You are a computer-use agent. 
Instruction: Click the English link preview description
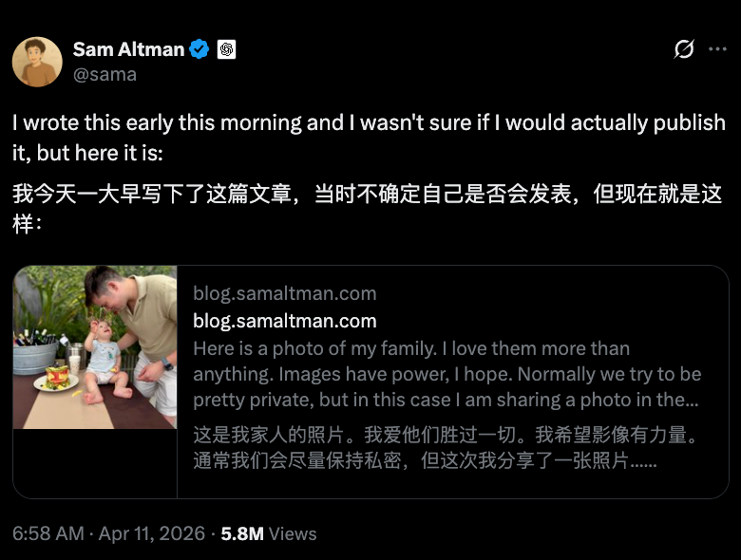446,374
